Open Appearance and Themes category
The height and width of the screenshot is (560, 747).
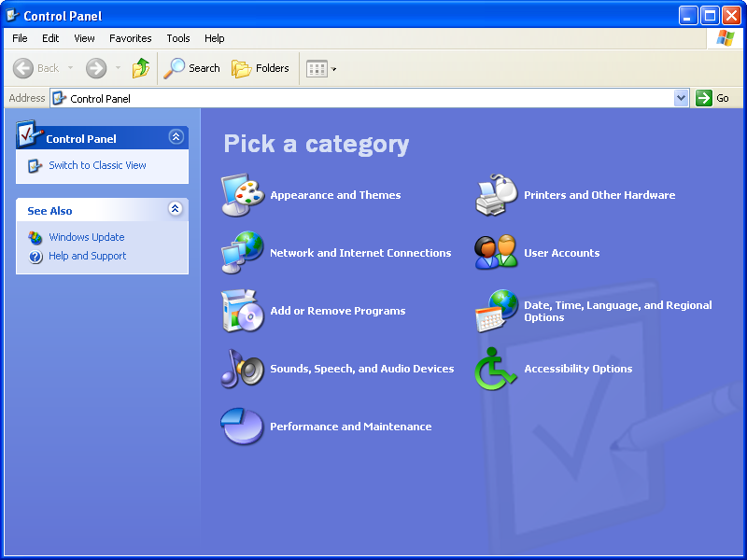click(335, 195)
